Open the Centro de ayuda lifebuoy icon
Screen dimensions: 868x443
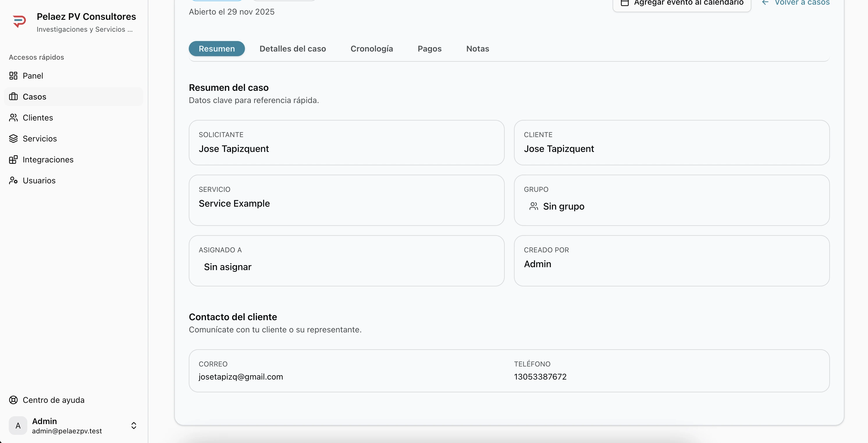coord(13,400)
